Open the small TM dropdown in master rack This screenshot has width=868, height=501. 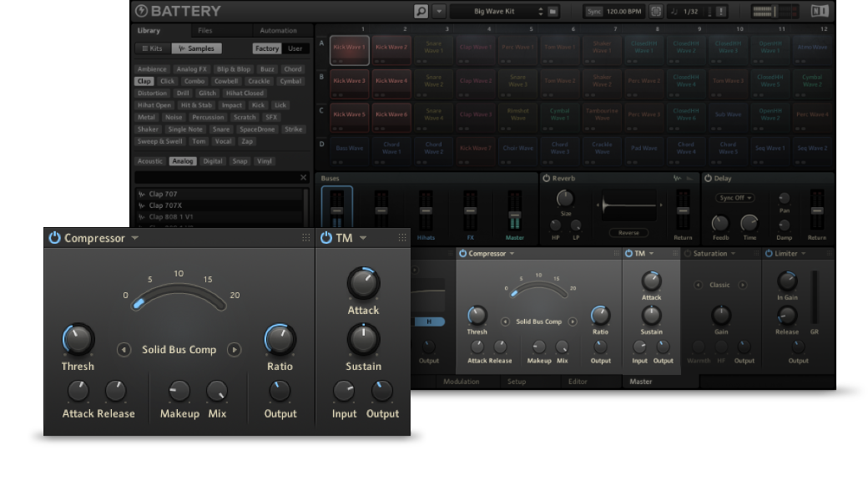(652, 254)
